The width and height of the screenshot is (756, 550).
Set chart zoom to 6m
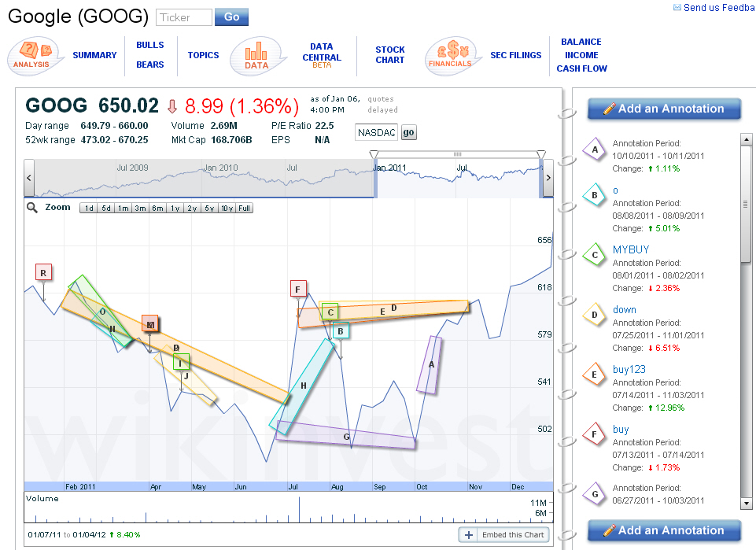coord(157,209)
